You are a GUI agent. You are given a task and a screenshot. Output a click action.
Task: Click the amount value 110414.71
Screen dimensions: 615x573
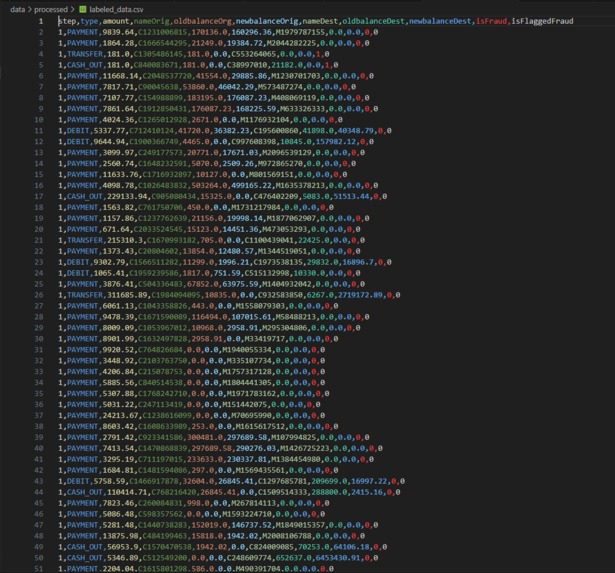coord(127,492)
